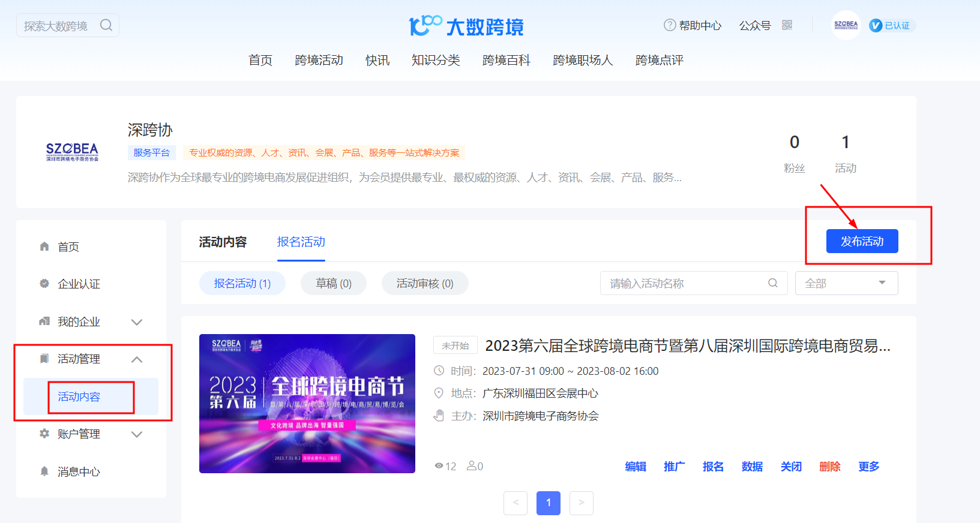980x523 pixels.
Task: Open the 更多 options for the event
Action: 869,467
